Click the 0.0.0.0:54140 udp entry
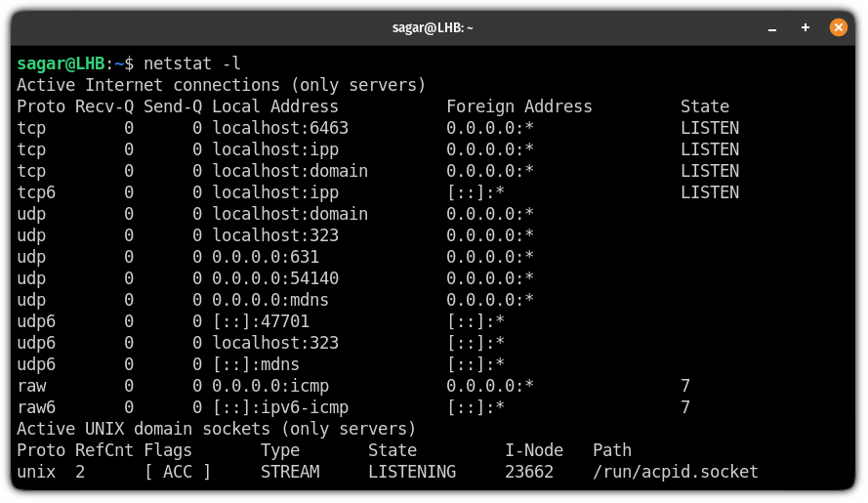Viewport: 868px width, 503px height. coord(275,278)
